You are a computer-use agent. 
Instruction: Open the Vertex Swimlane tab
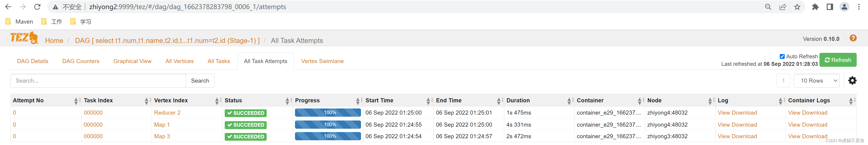coord(322,61)
